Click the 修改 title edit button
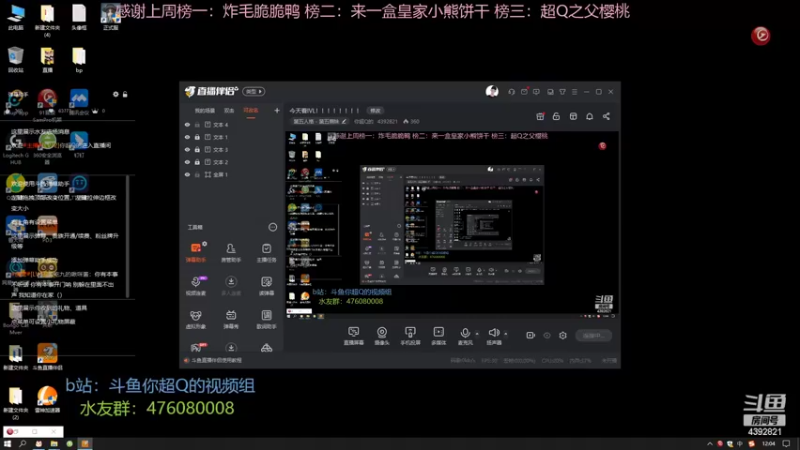 pos(376,111)
